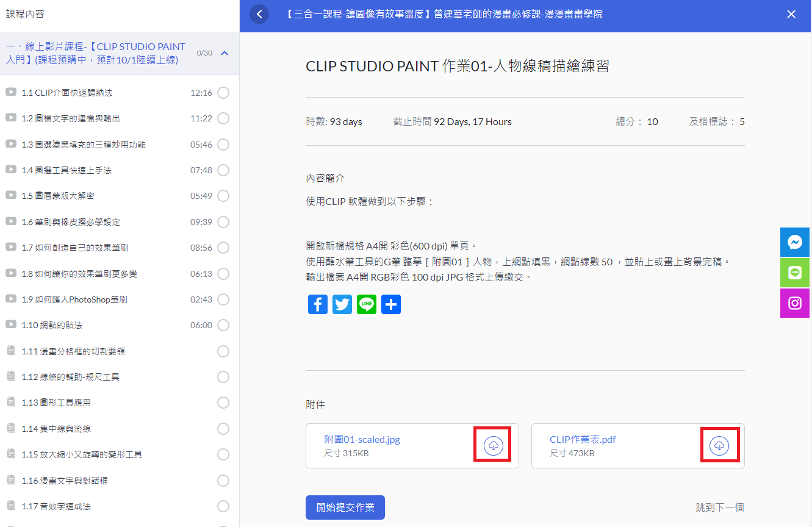Click the 截止時間 92 Days, 17 Hours text
This screenshot has height=527, width=812.
click(453, 121)
